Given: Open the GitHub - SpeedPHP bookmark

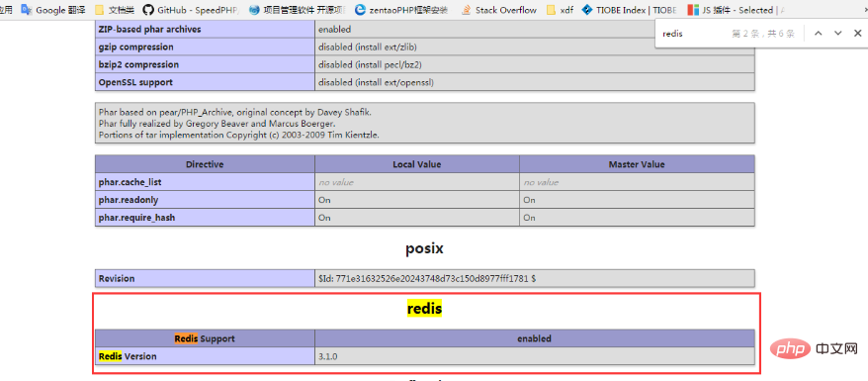Looking at the screenshot, I should point(191,10).
